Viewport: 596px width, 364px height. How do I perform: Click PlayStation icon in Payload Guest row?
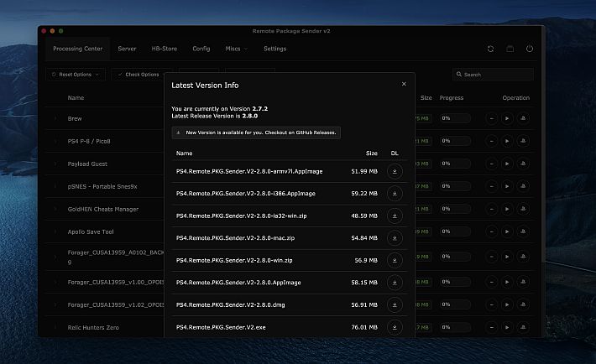coord(523,164)
